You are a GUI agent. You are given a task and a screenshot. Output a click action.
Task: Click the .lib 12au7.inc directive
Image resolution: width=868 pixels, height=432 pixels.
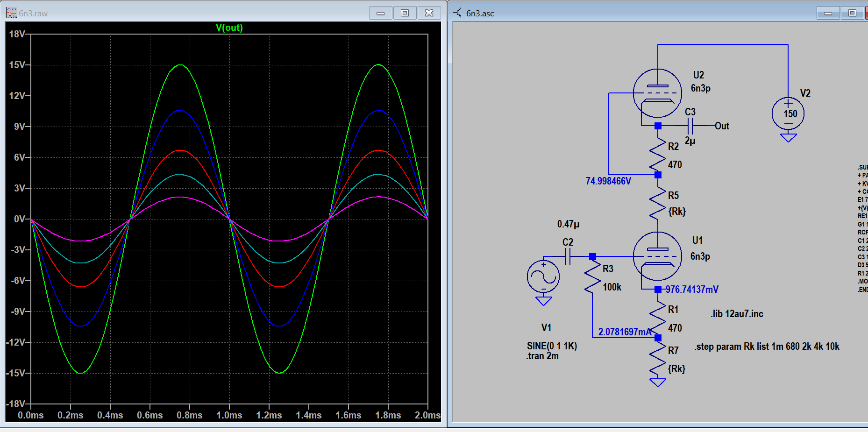click(737, 314)
